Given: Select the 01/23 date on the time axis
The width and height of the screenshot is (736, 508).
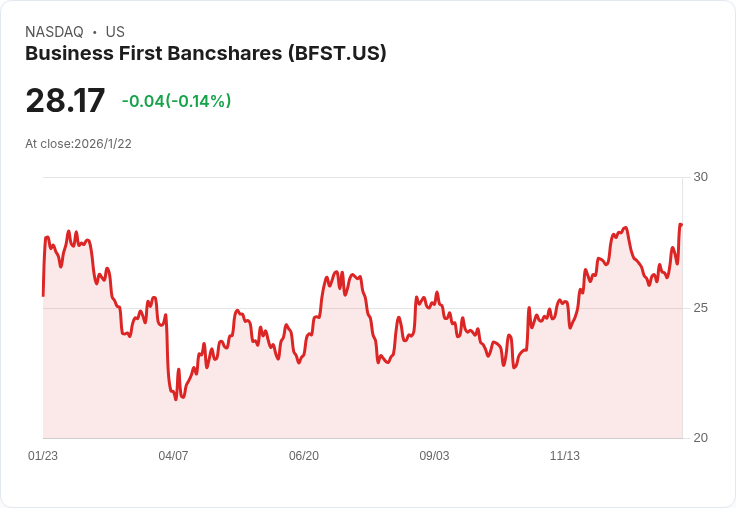Looking at the screenshot, I should (43, 456).
